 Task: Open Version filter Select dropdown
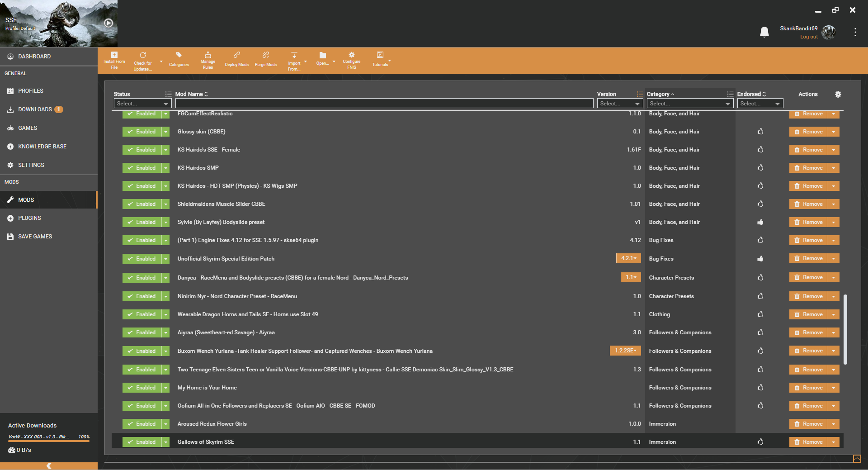pos(620,104)
